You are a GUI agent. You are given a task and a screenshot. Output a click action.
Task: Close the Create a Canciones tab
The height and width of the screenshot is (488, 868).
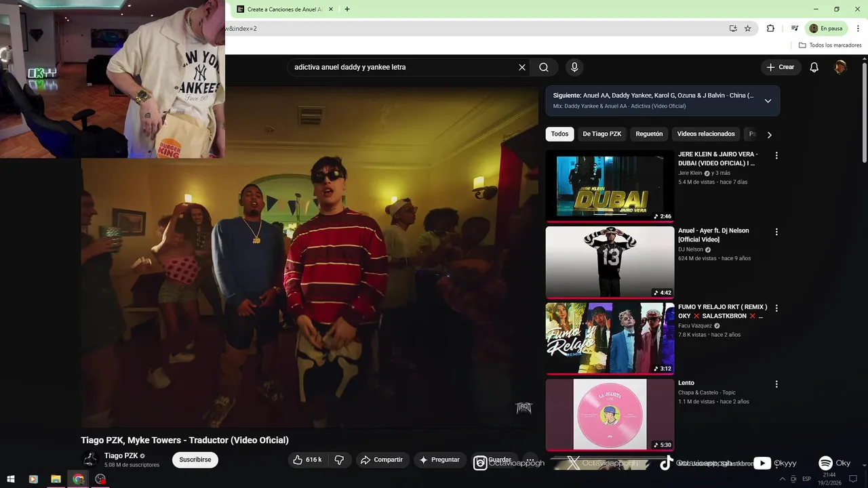[x=331, y=9]
